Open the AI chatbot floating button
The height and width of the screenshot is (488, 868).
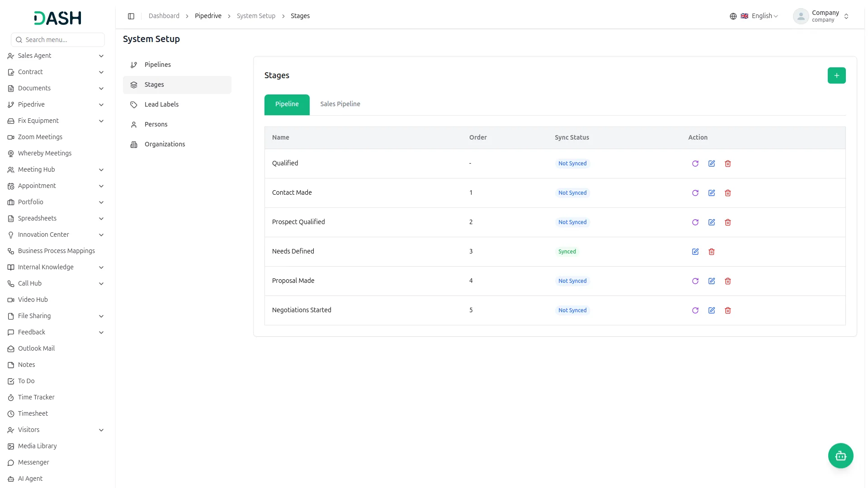[x=840, y=456]
